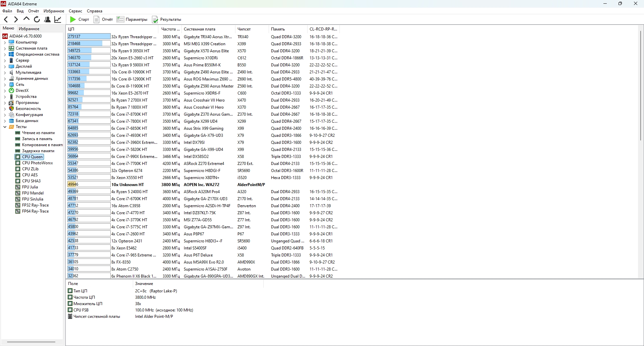The image size is (644, 346).
Task: Click the AIDA64 v6.70.6000 root icon
Action: point(5,36)
